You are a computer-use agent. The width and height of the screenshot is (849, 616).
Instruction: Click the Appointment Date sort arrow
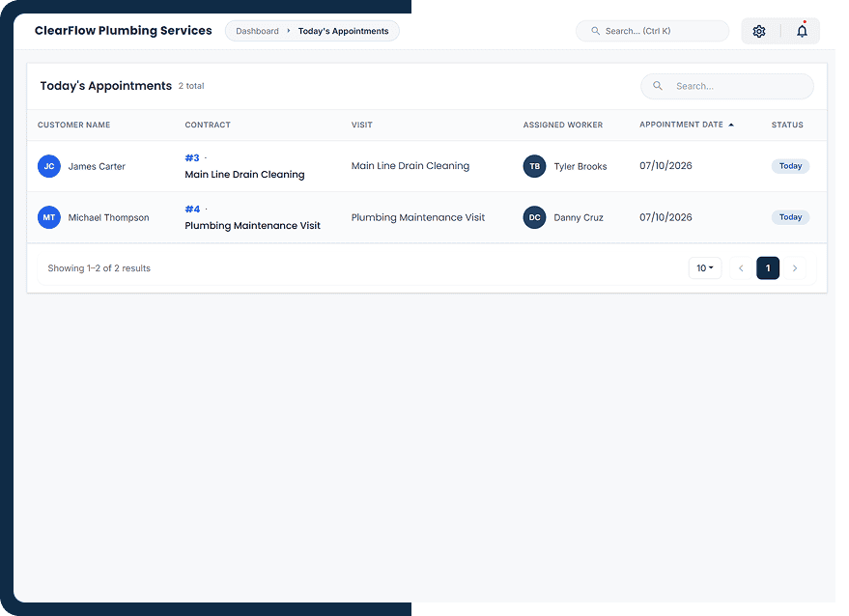pyautogui.click(x=731, y=126)
